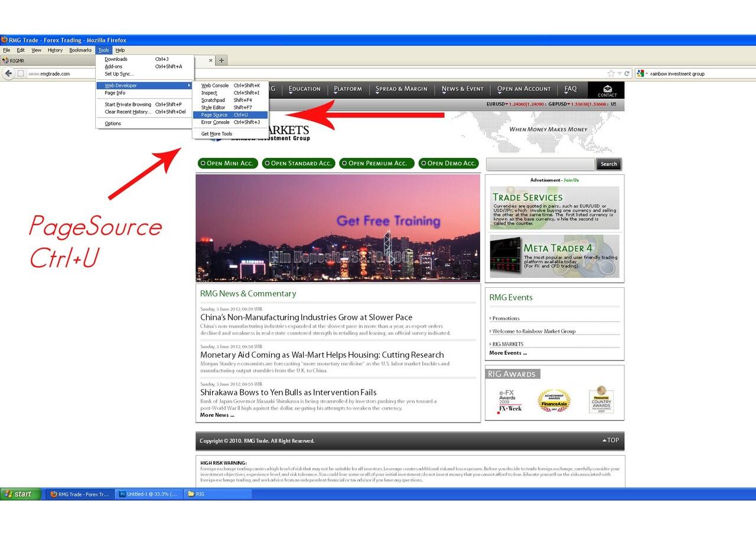Click the Open Mini Acc. button
The height and width of the screenshot is (535, 756).
tap(227, 163)
